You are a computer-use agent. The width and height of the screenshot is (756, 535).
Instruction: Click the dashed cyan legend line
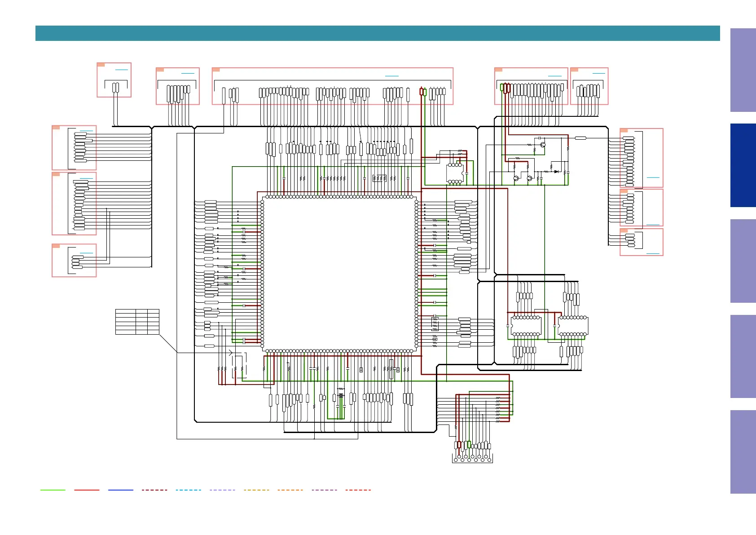click(189, 490)
